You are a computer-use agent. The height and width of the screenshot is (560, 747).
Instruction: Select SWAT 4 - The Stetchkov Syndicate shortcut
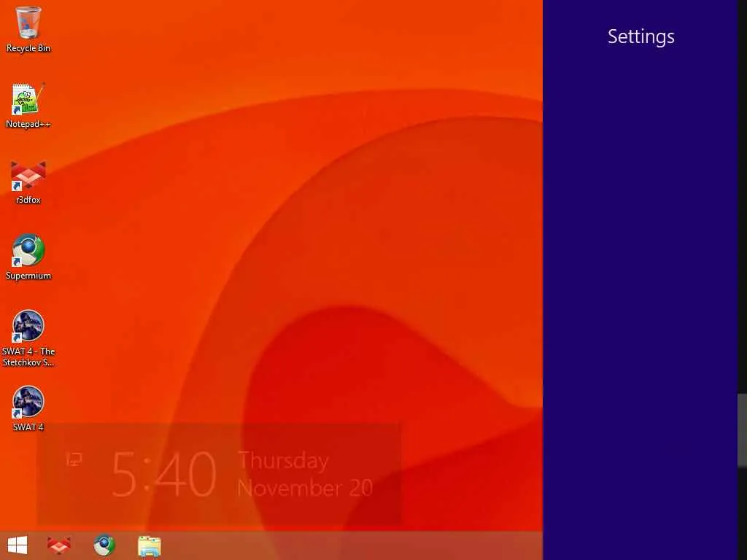click(x=28, y=338)
